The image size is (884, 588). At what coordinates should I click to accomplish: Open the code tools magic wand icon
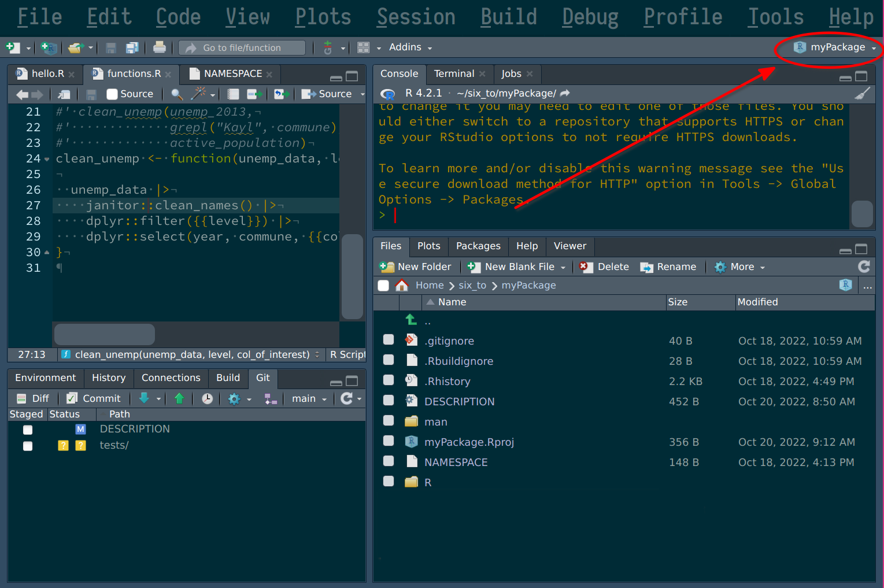[x=198, y=93]
